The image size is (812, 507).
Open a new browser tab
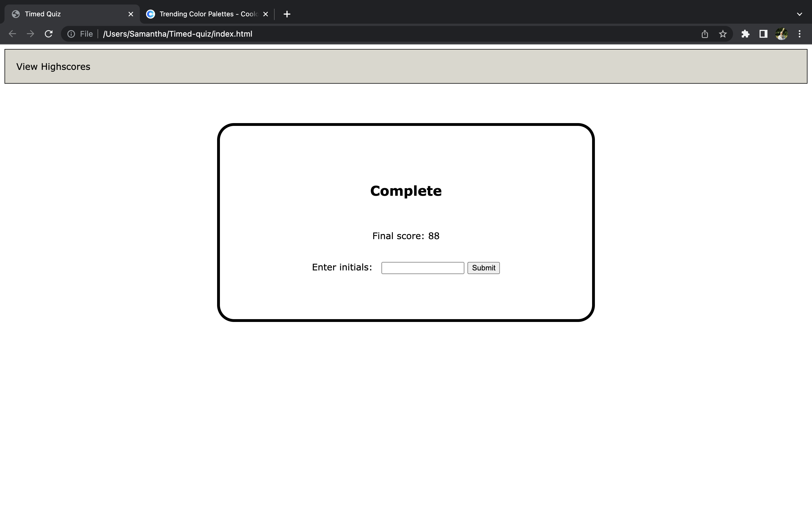(286, 14)
